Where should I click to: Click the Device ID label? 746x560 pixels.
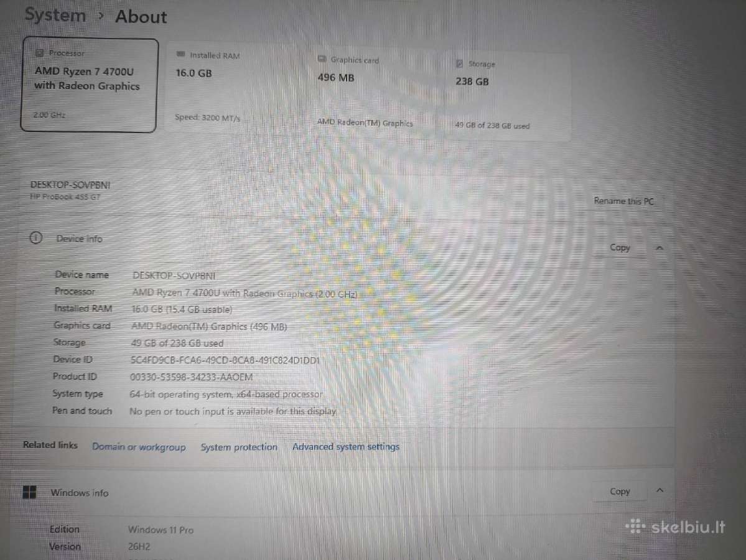click(73, 360)
